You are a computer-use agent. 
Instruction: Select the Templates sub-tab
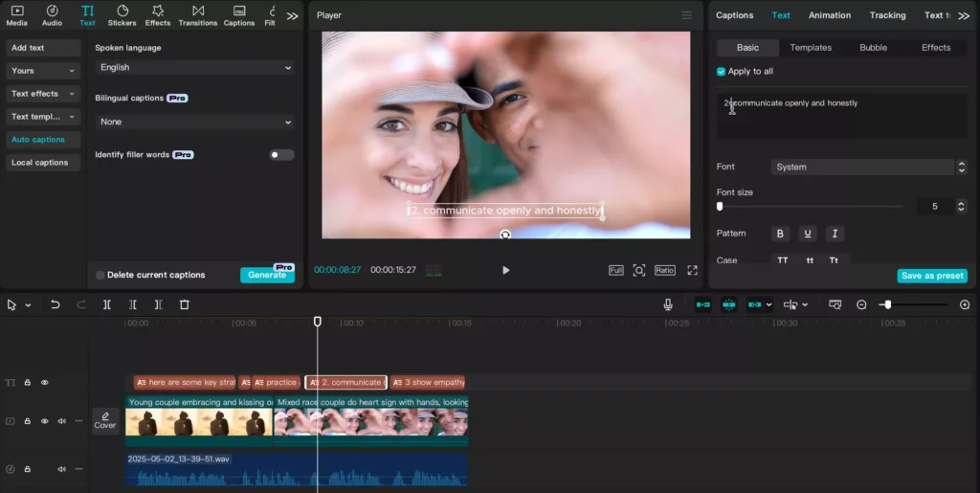(811, 48)
